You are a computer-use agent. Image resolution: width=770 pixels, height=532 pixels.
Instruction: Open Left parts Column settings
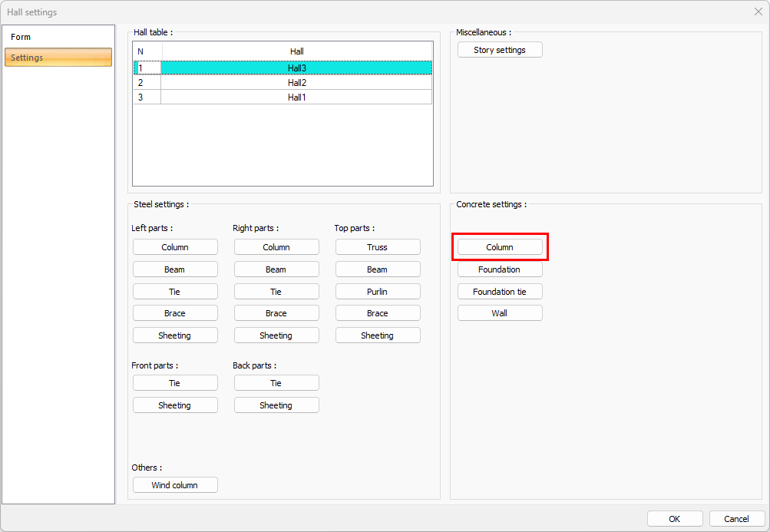(x=175, y=247)
